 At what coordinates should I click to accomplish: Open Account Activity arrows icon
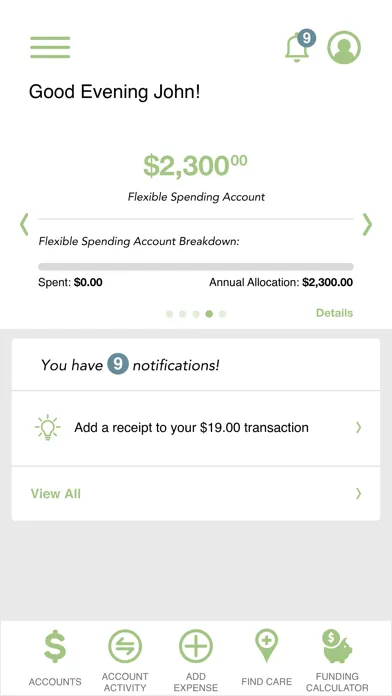pos(125,646)
